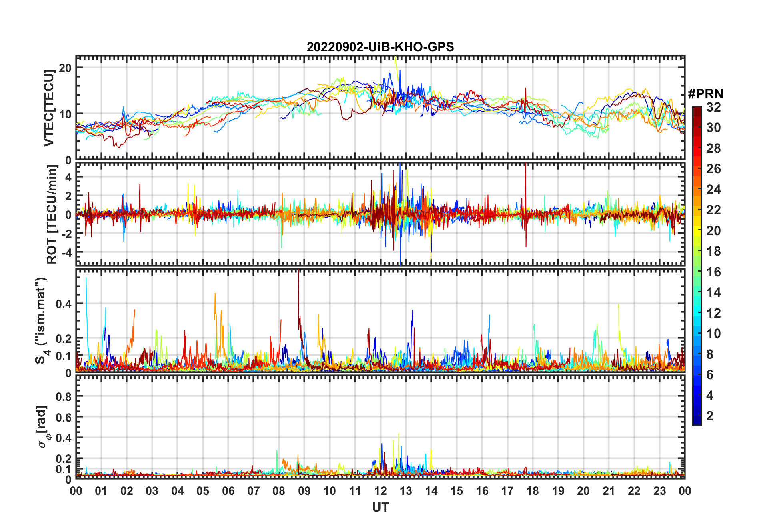Click x-axis tick label 18
This screenshot has width=761, height=532.
(x=533, y=491)
